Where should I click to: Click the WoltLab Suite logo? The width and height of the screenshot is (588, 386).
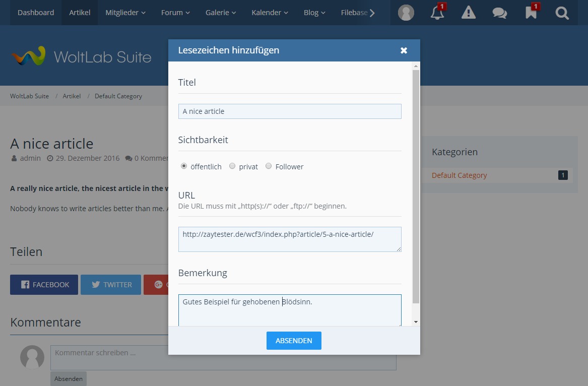coord(82,56)
